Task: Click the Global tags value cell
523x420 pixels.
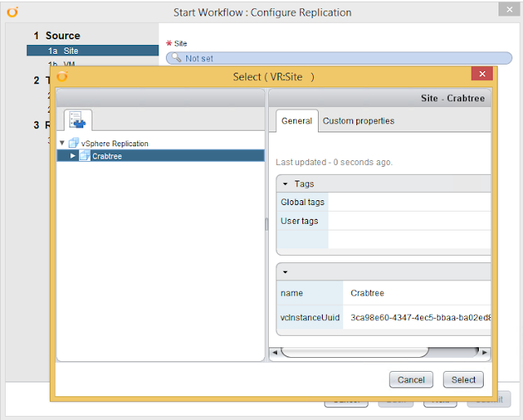Action: coord(409,202)
